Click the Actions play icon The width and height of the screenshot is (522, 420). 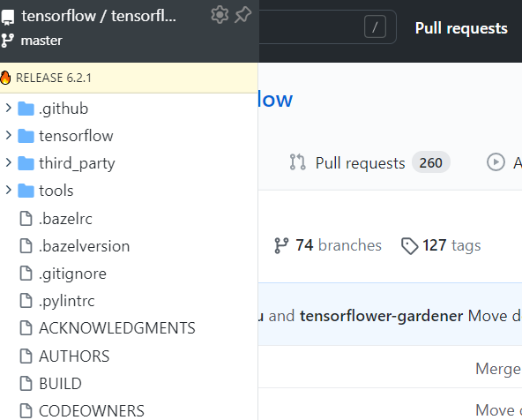496,162
